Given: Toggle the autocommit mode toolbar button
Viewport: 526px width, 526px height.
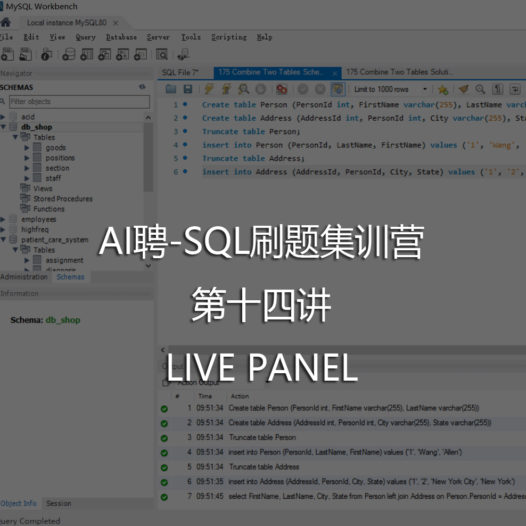Looking at the screenshot, I should coord(337,89).
